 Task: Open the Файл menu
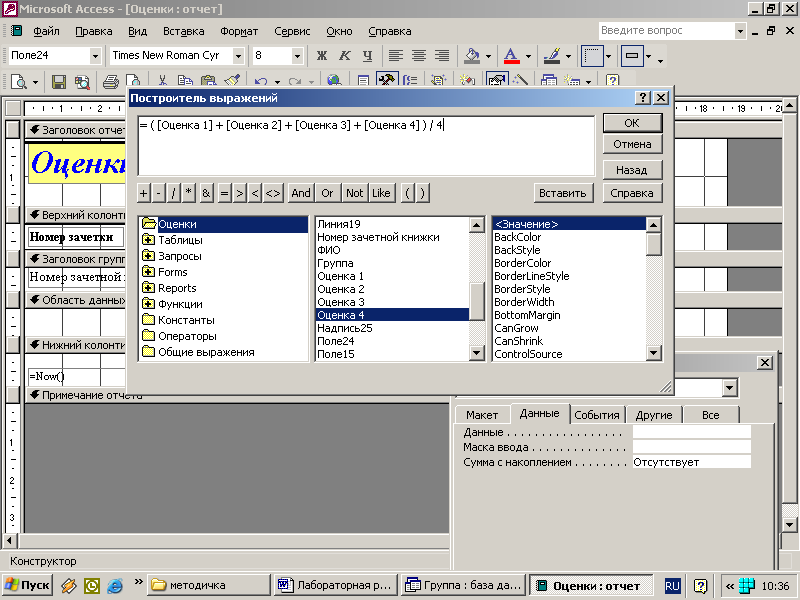(46, 31)
